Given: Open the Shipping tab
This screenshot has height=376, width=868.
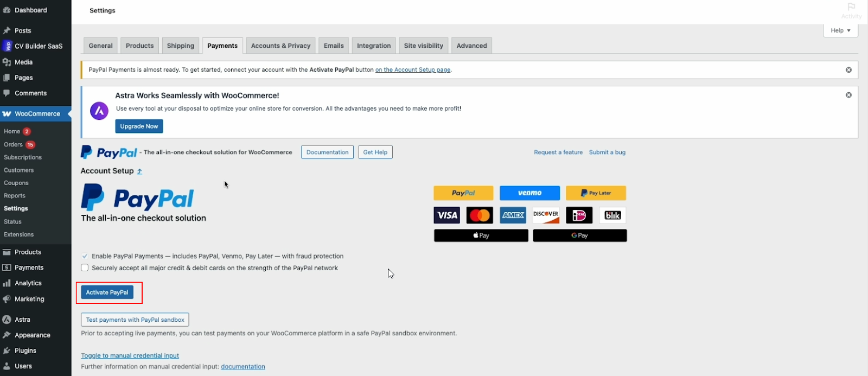Looking at the screenshot, I should coord(181,46).
